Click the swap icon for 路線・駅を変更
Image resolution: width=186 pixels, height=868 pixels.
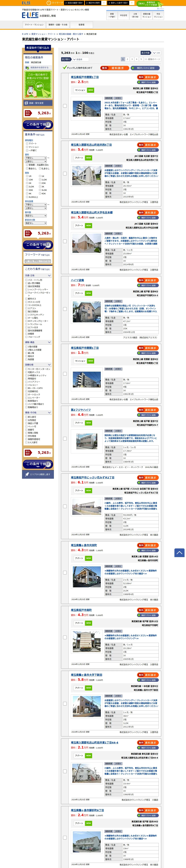(26, 103)
